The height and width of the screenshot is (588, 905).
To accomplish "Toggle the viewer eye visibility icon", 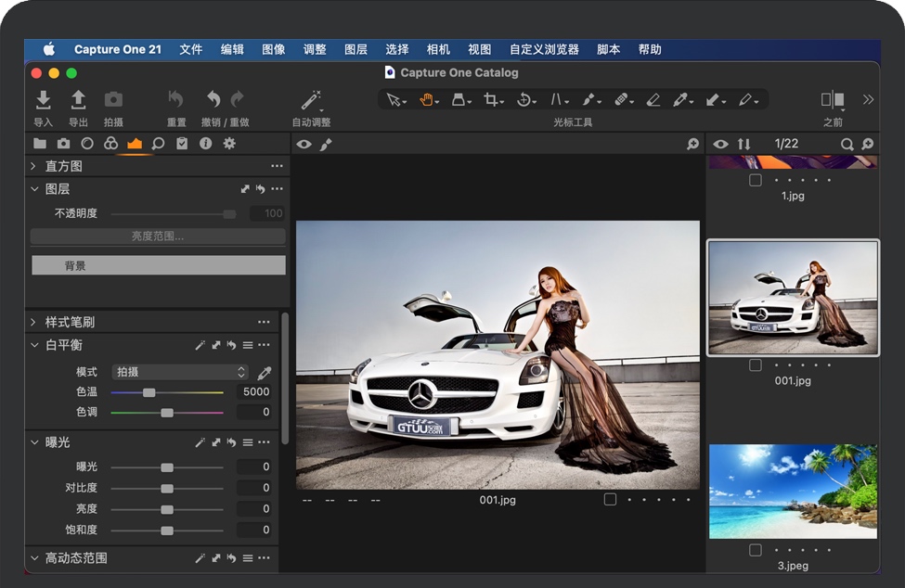I will pos(304,145).
